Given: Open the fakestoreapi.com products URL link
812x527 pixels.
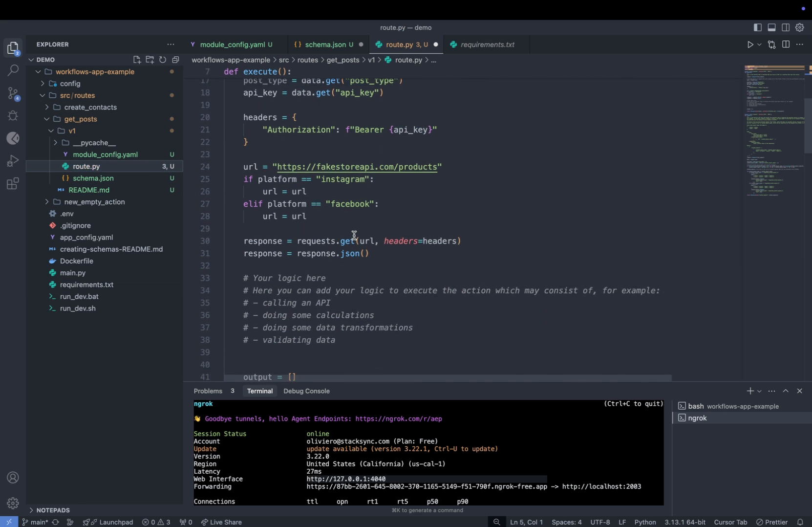Looking at the screenshot, I should (x=357, y=167).
